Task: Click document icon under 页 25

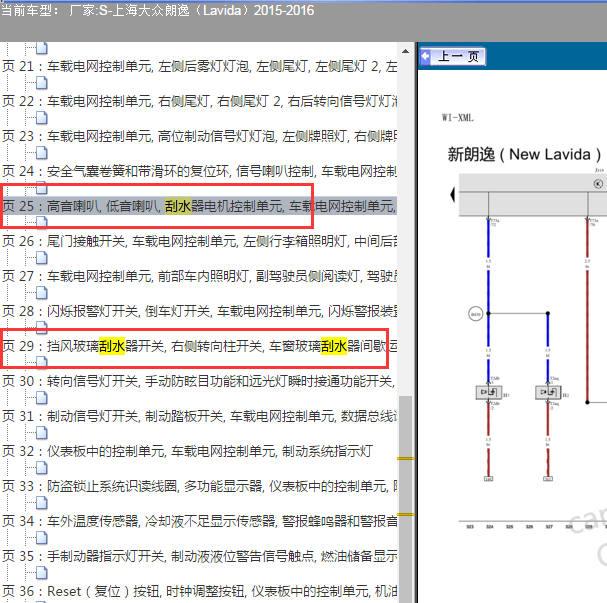Action: click(x=41, y=222)
